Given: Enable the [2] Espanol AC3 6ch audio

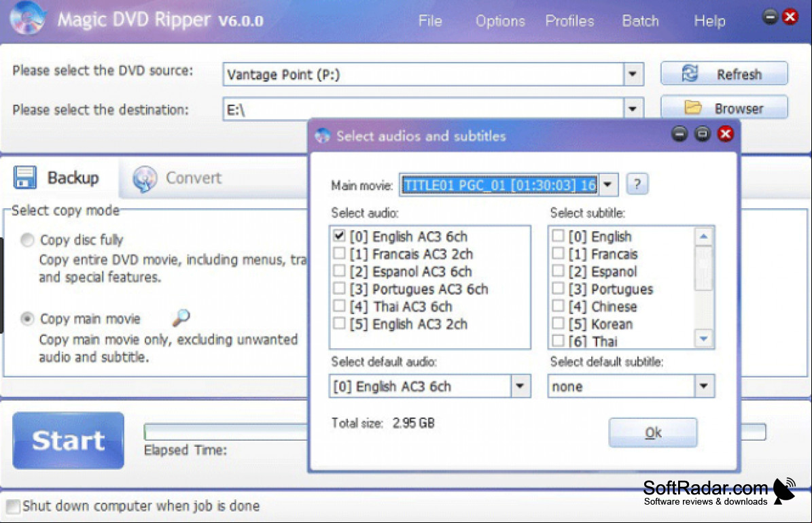Looking at the screenshot, I should (339, 271).
